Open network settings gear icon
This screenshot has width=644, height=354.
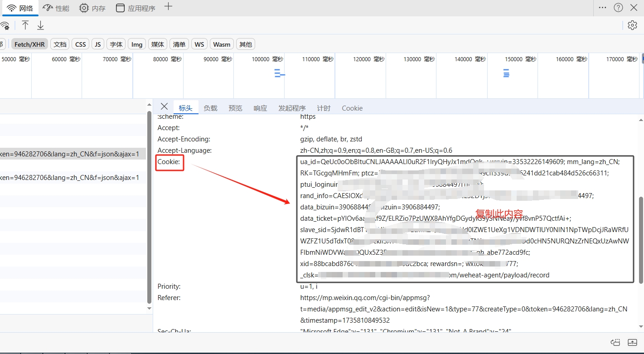click(x=632, y=25)
